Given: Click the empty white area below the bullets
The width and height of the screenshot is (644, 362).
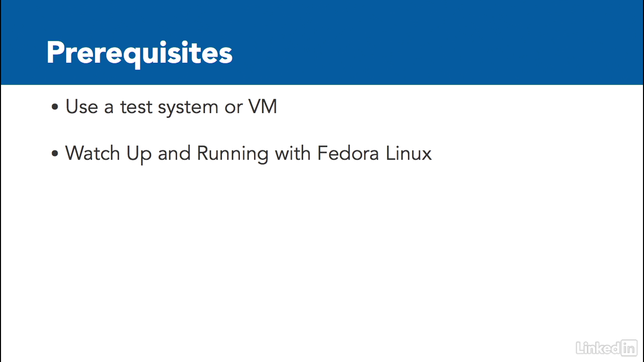Looking at the screenshot, I should coord(322,251).
